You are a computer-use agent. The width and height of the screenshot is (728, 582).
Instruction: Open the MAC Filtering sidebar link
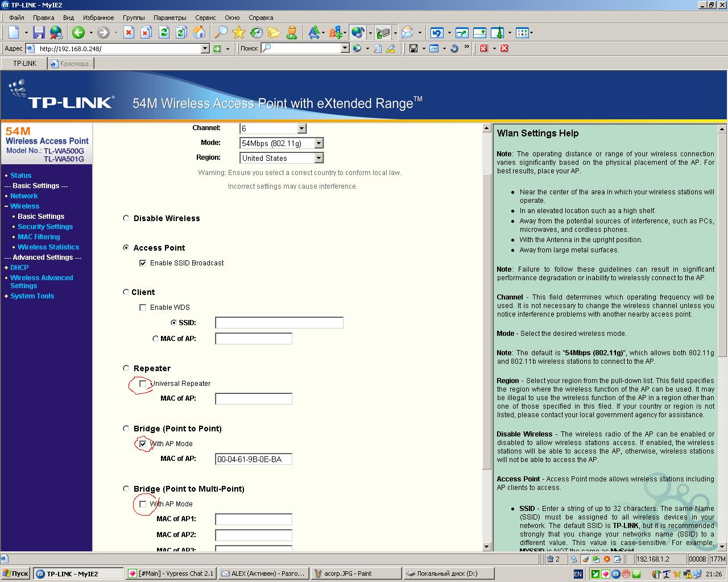point(39,237)
